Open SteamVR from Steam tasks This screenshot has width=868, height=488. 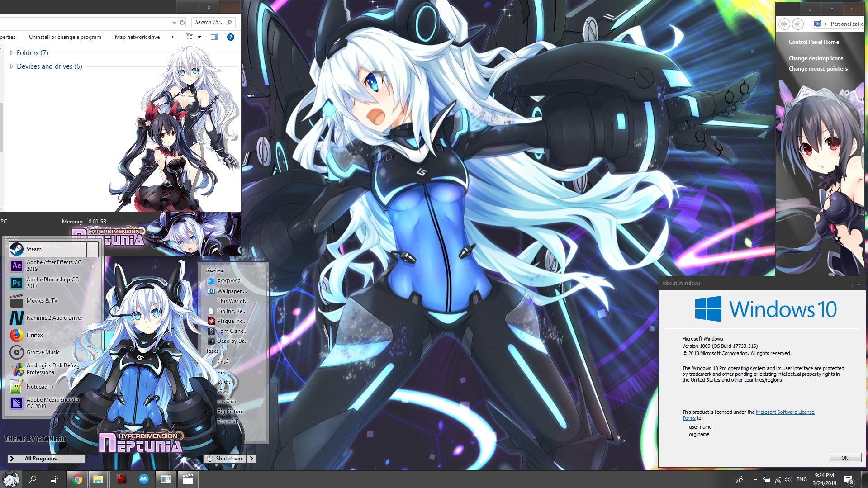(x=228, y=422)
